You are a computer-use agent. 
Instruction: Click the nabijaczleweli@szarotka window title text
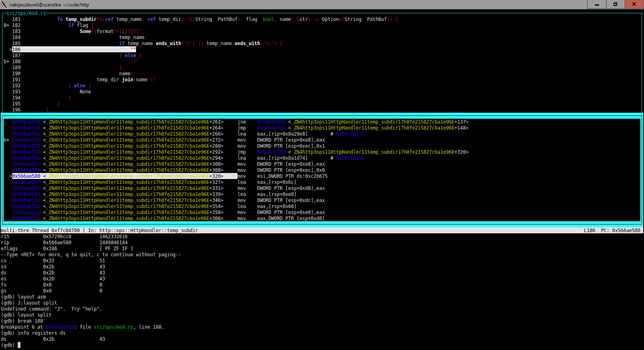point(49,5)
